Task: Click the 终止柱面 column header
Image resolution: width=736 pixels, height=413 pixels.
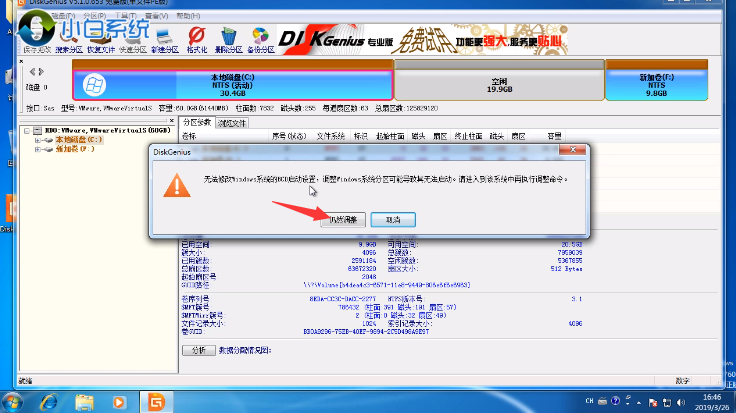Action: (x=468, y=136)
